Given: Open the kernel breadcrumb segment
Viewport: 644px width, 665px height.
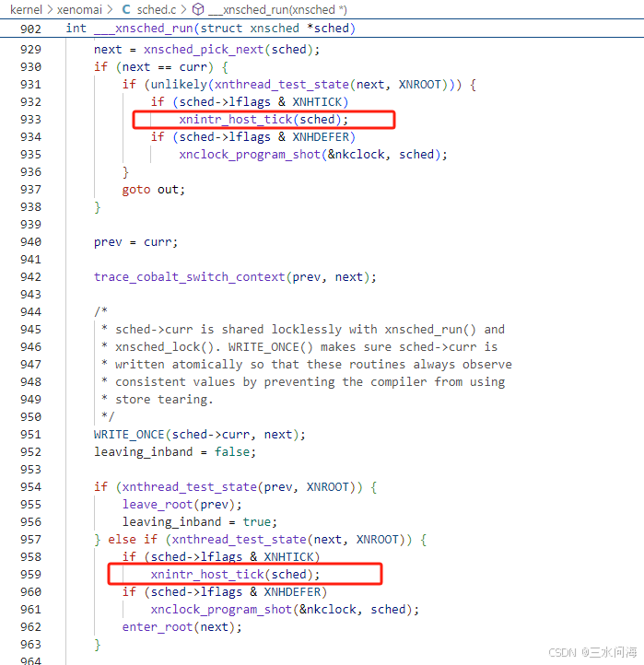Looking at the screenshot, I should 26,9.
